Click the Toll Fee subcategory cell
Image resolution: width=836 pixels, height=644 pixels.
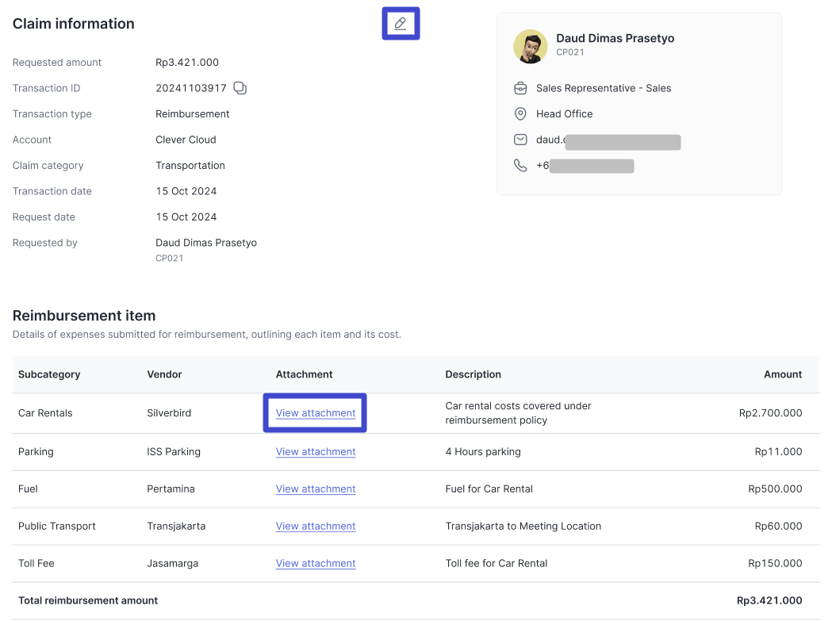36,563
